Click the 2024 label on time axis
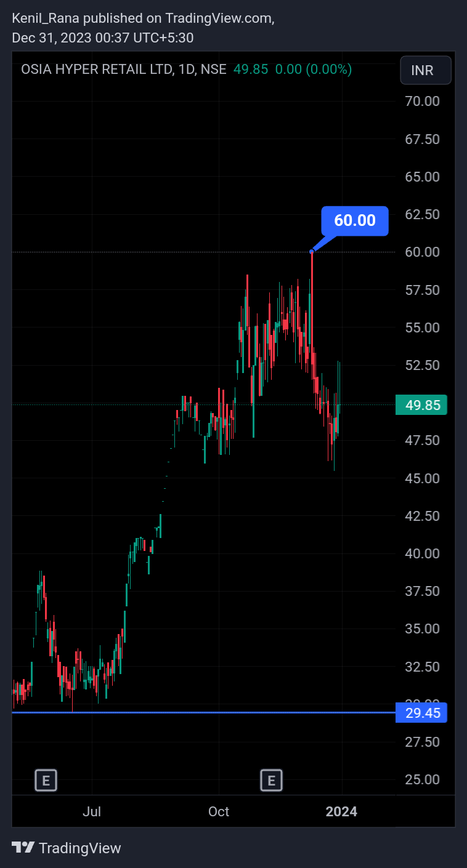 coord(341,811)
